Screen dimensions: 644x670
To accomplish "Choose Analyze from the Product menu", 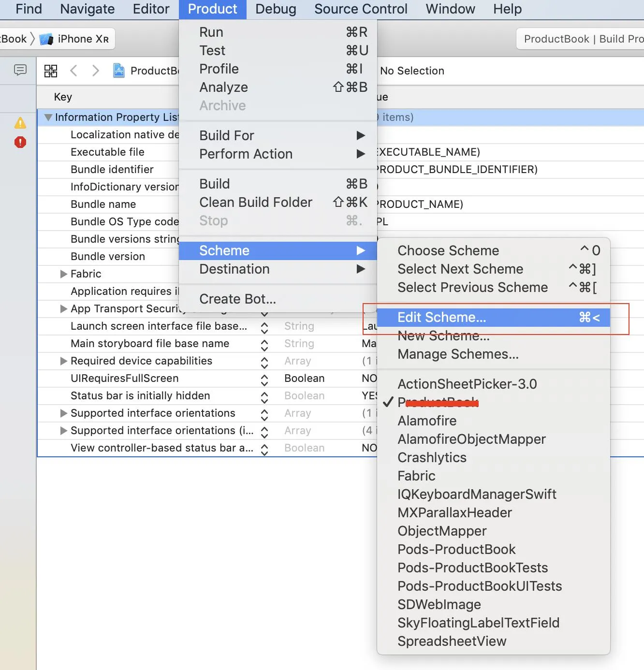I will [x=278, y=87].
